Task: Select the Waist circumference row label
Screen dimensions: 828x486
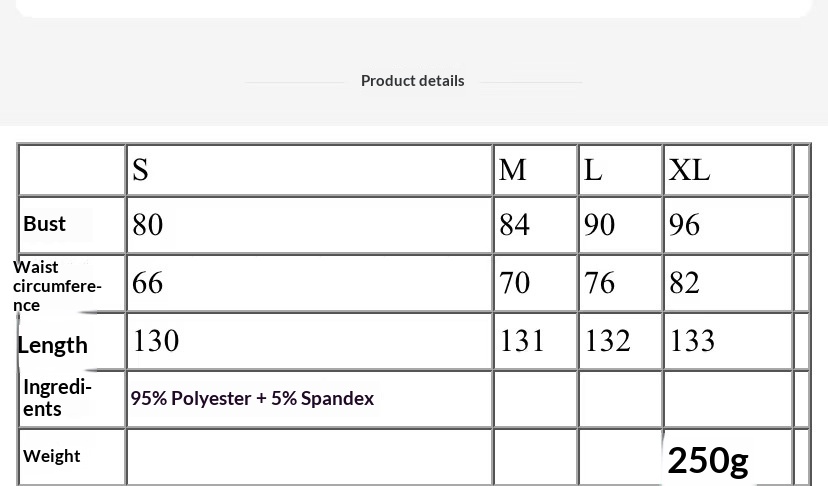Action: click(57, 285)
